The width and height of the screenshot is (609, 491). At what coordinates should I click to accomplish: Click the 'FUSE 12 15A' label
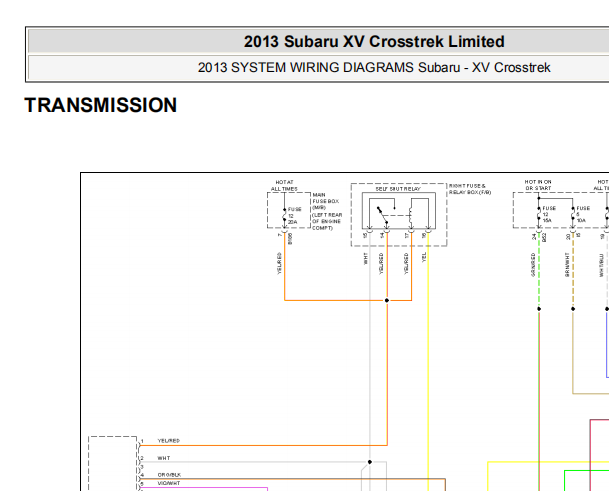tap(549, 214)
